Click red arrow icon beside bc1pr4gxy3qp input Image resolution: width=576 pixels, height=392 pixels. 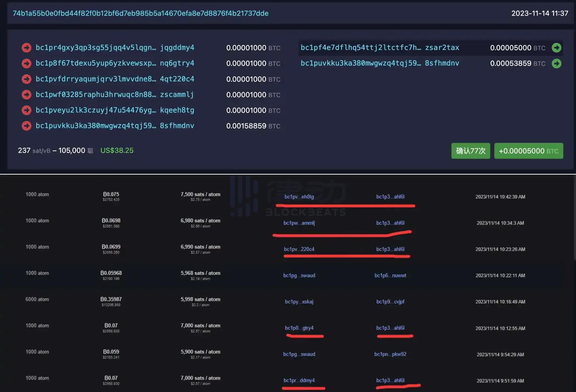(x=26, y=48)
